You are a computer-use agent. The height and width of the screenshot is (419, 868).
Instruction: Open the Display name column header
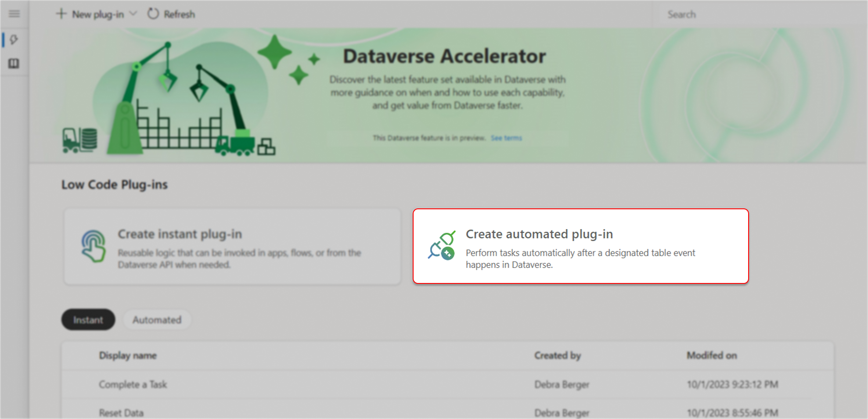tap(128, 355)
